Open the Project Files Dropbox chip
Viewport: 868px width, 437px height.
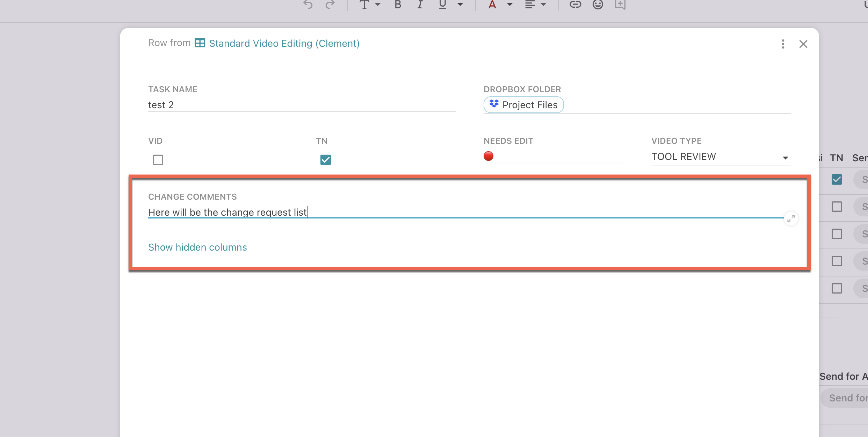click(x=523, y=105)
